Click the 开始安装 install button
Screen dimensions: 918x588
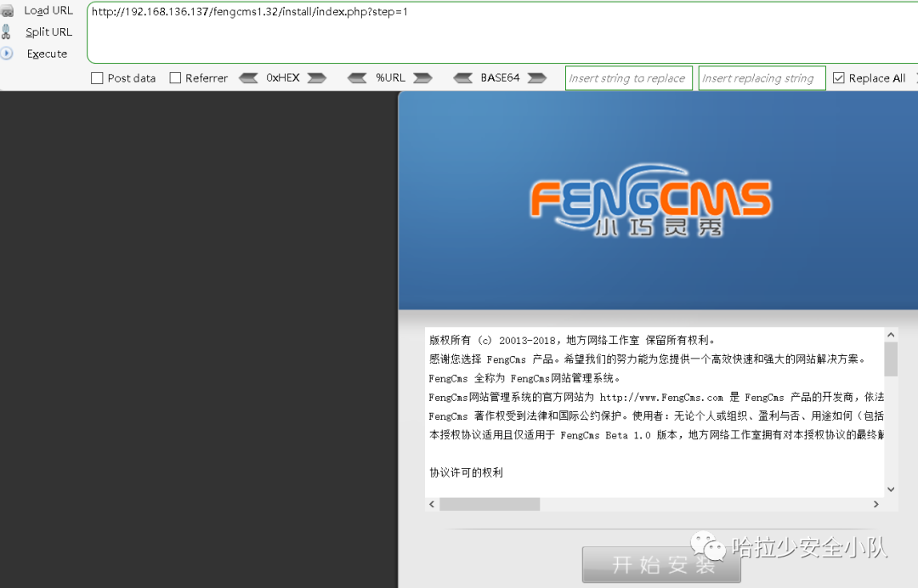pyautogui.click(x=661, y=564)
